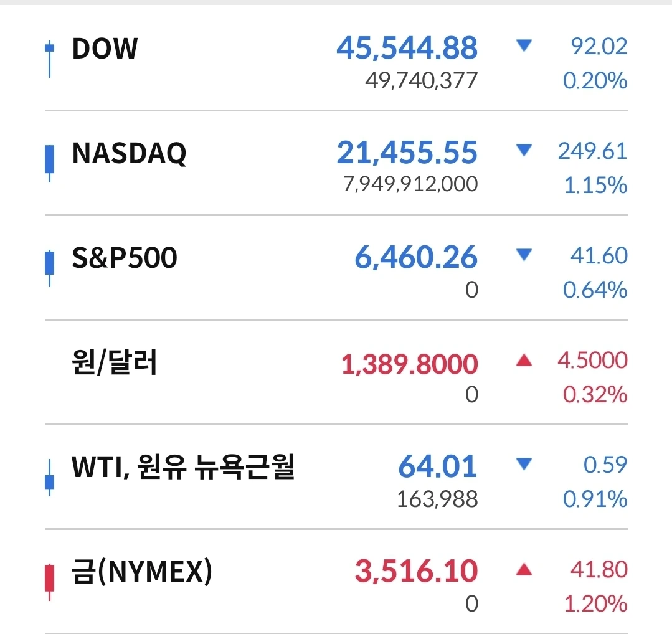Select the 금(NYMEX) gold row
Viewport: 672px width, 634px height.
pyautogui.click(x=142, y=572)
